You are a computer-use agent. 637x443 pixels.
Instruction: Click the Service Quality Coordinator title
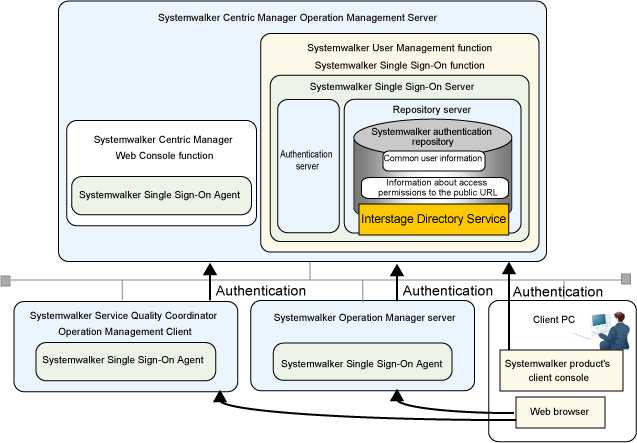tap(123, 316)
